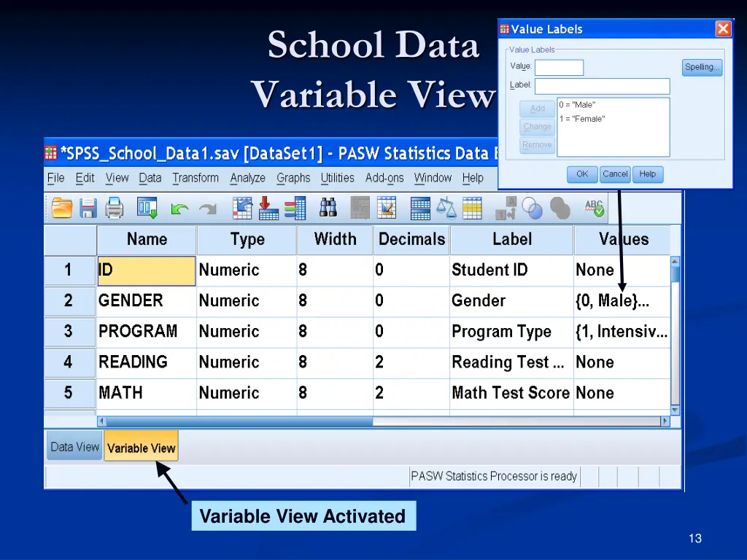Image resolution: width=747 pixels, height=560 pixels.
Task: Click the READING variable name cell
Action: tap(147, 362)
